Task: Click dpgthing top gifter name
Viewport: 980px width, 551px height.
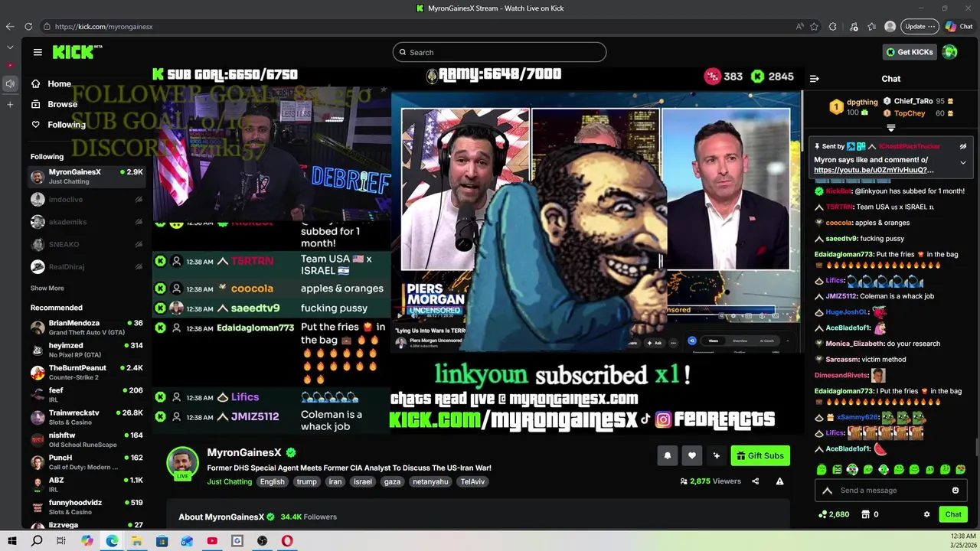Action: pyautogui.click(x=862, y=102)
